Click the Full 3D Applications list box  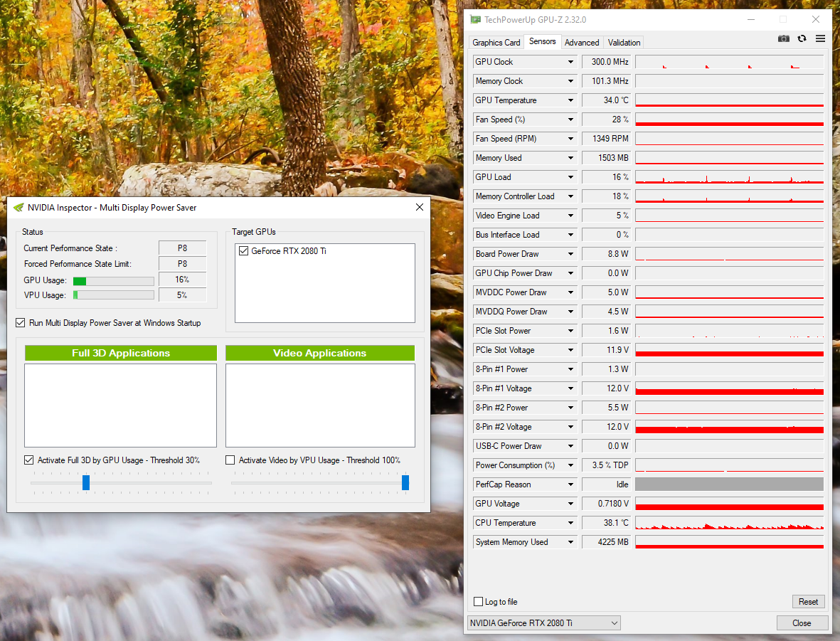tap(120, 406)
